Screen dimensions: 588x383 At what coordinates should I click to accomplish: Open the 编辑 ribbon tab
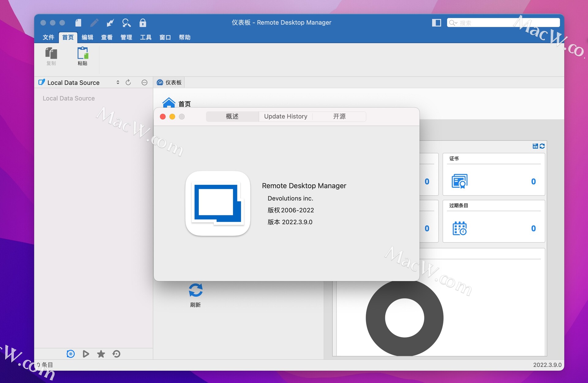87,37
